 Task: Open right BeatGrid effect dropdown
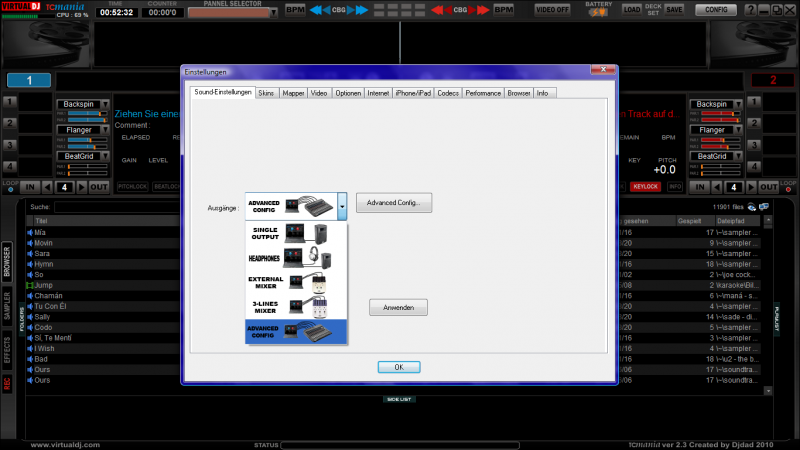(738, 156)
